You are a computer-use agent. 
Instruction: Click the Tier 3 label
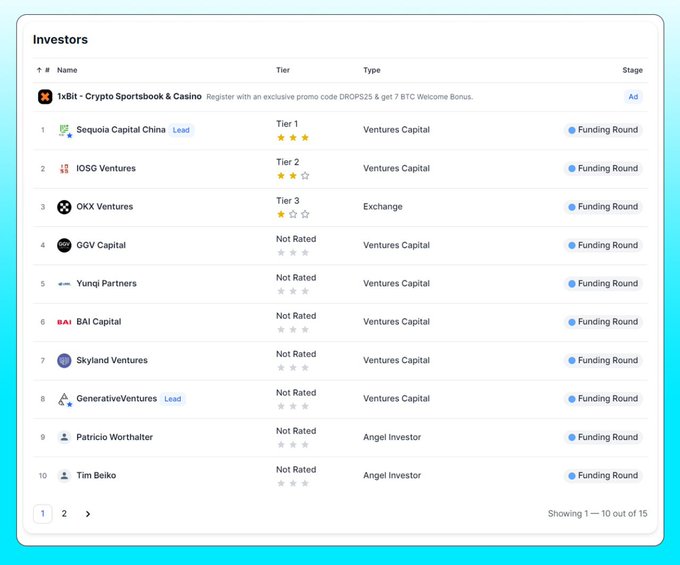coord(288,201)
